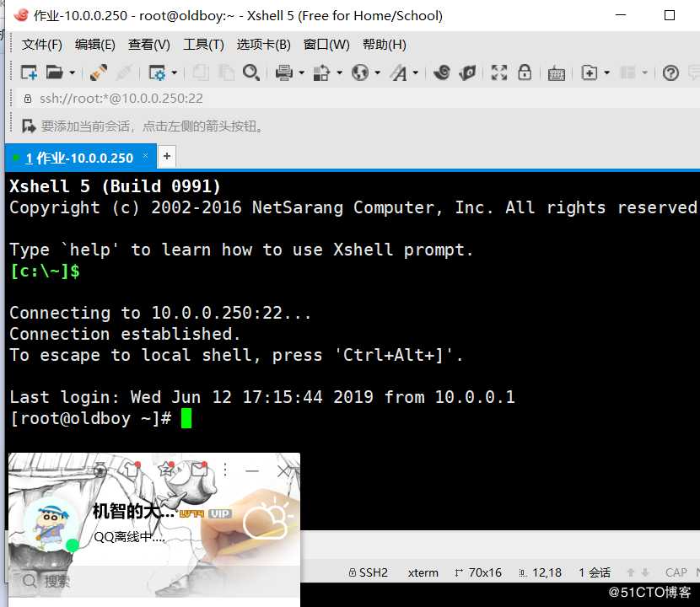Expand the tile layout dropdown arrow

[644, 73]
